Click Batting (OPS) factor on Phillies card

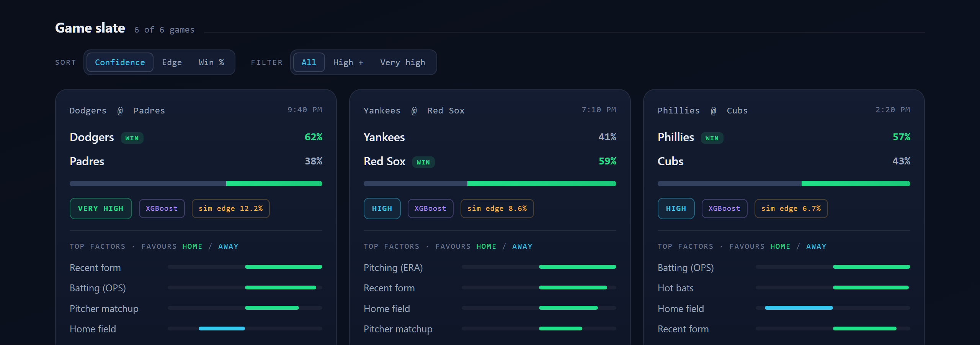pyautogui.click(x=784, y=268)
